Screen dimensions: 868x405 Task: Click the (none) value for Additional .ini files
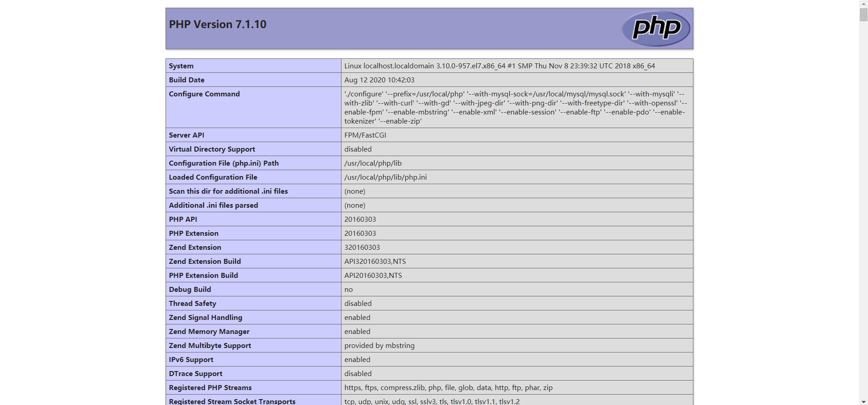355,205
